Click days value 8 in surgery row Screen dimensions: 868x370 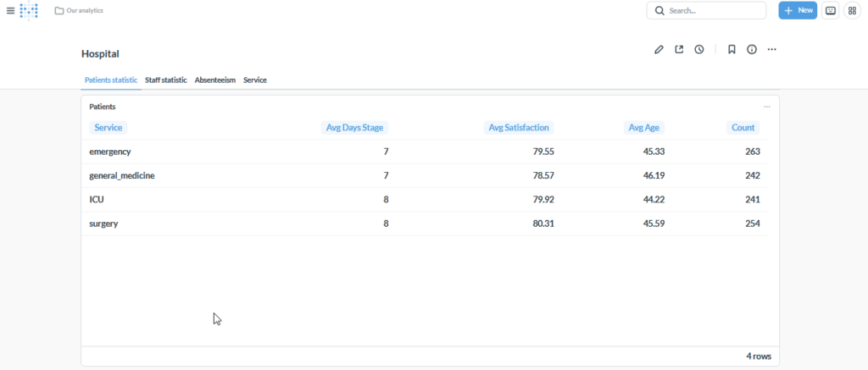[386, 224]
